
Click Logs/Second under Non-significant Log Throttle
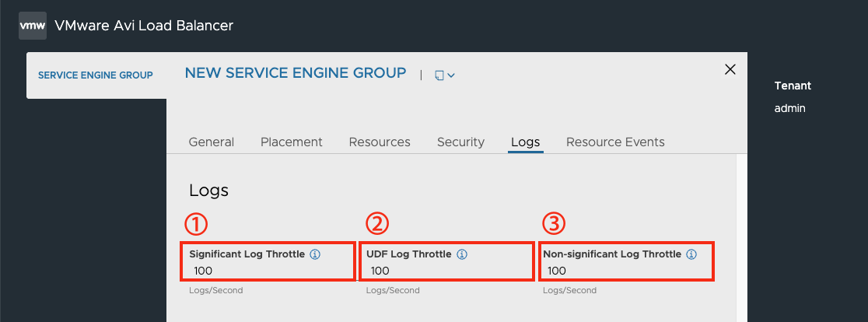(x=569, y=290)
